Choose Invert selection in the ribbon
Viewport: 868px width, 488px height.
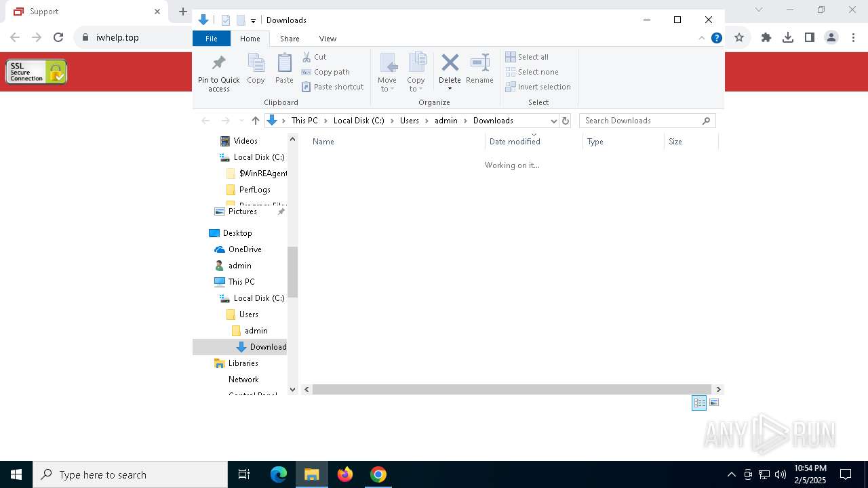[x=538, y=87]
